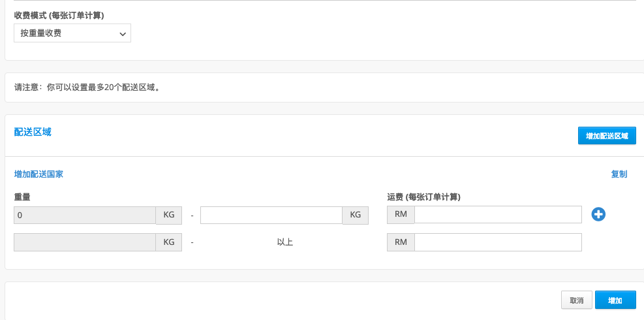Image resolution: width=644 pixels, height=320 pixels.
Task: Click the blue plus icon to add weight row
Action: (x=598, y=214)
